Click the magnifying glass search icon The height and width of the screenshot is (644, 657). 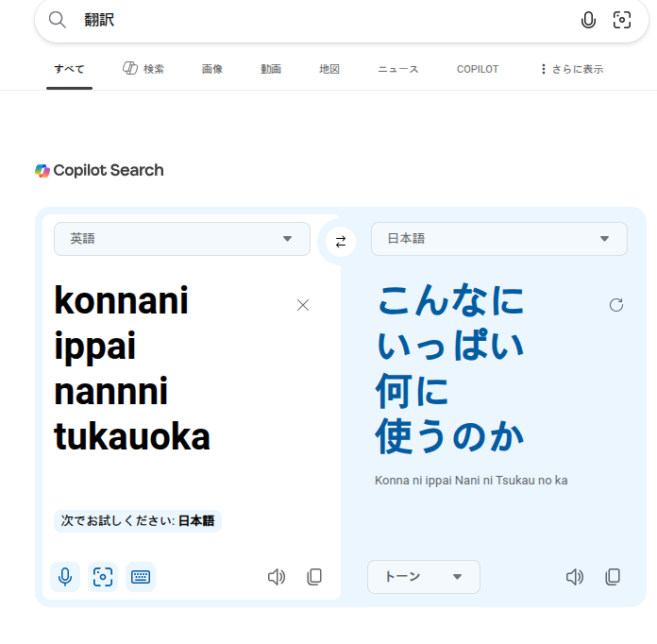(58, 20)
